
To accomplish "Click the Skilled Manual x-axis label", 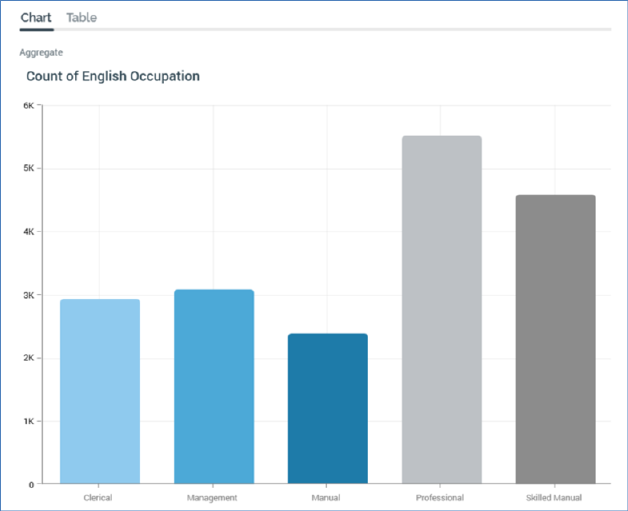I will click(554, 498).
